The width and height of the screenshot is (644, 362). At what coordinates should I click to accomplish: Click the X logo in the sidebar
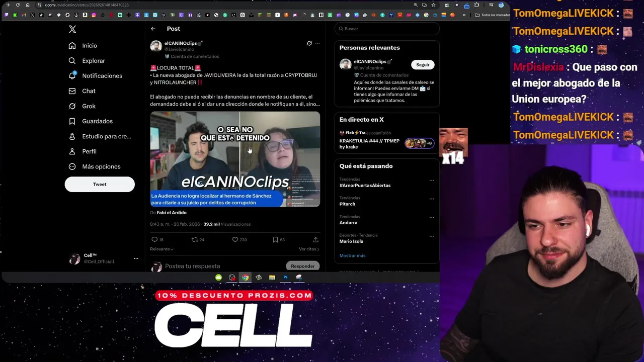pos(72,29)
